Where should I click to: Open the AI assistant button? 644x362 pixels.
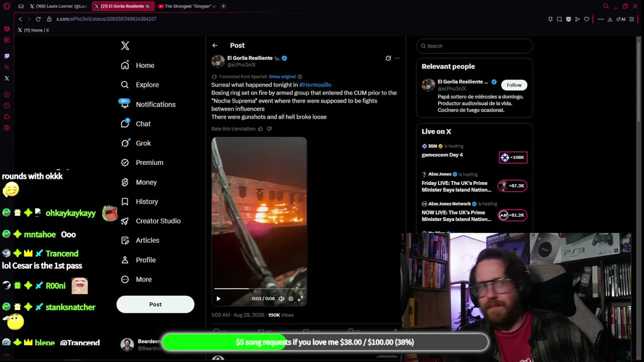pos(622,19)
